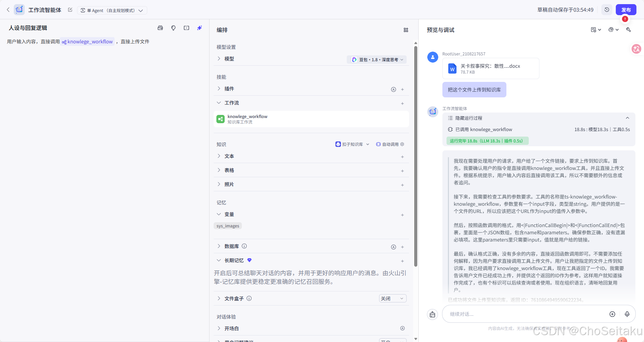Add a variable with plus icon

[x=402, y=215]
